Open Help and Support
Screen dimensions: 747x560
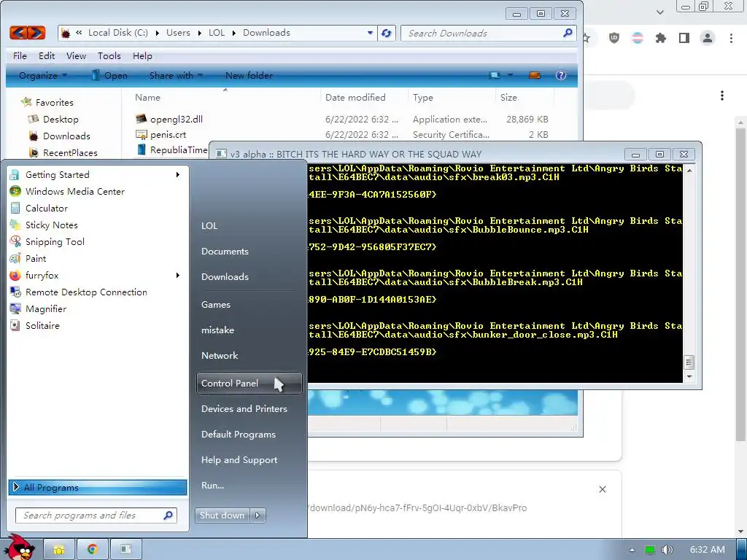point(239,460)
